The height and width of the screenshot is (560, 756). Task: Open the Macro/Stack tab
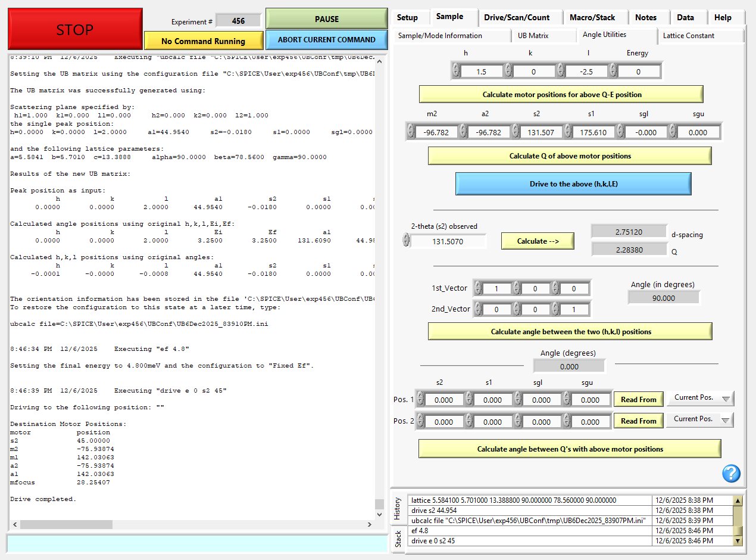point(592,17)
